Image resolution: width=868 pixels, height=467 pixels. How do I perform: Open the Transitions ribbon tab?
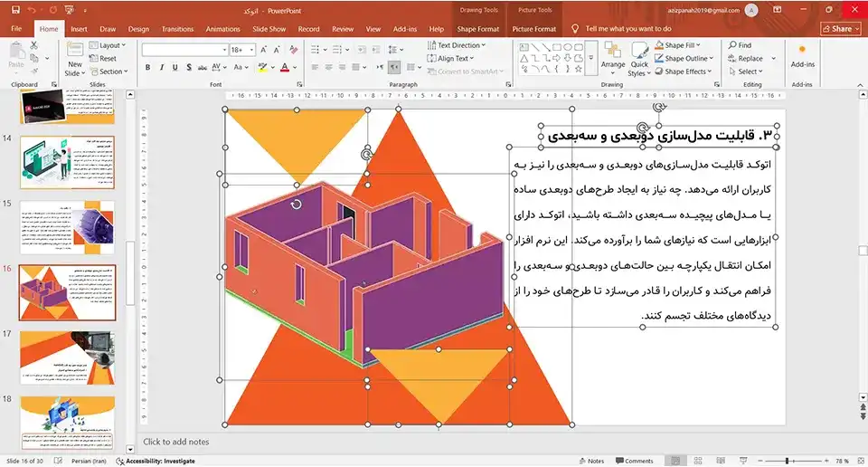pyautogui.click(x=177, y=29)
